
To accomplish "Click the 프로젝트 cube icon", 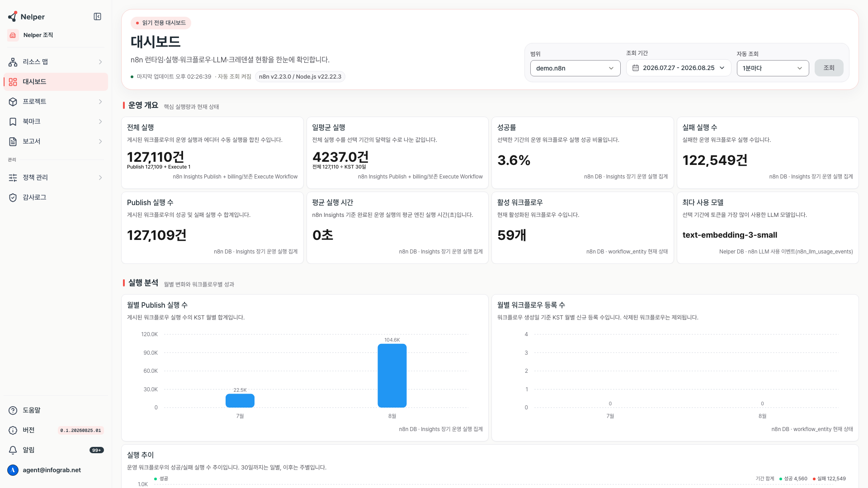I will click(x=13, y=102).
